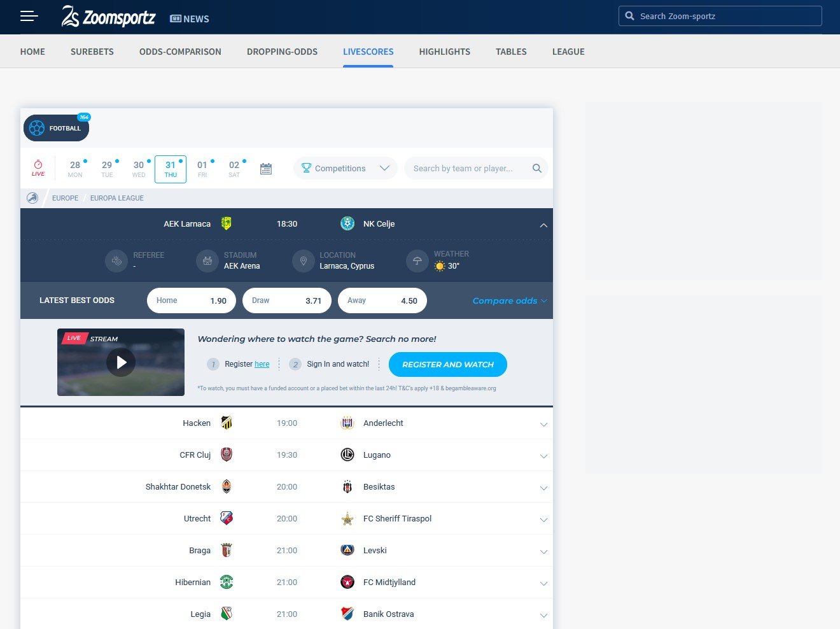The image size is (840, 629).
Task: Select date 01 Fri
Action: click(x=202, y=169)
